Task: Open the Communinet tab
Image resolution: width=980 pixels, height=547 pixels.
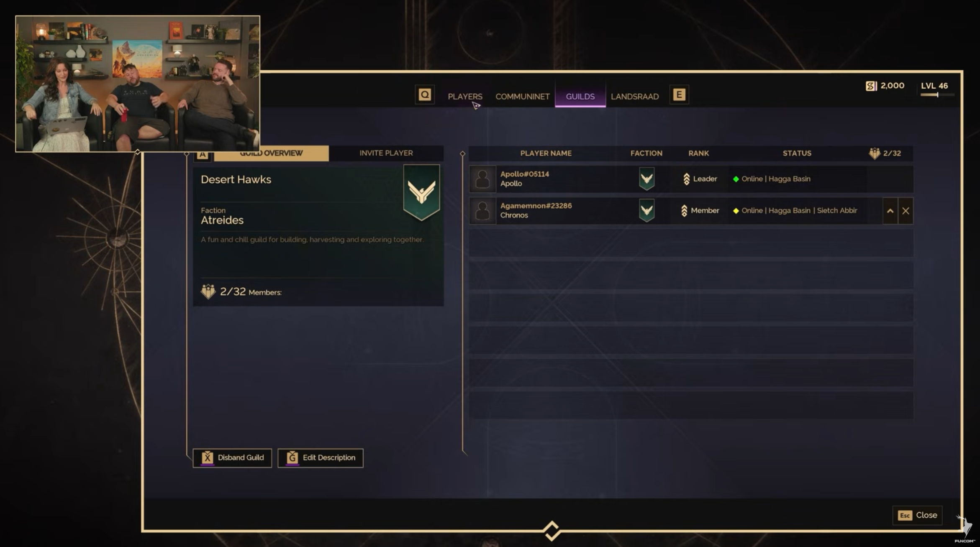Action: tap(522, 96)
